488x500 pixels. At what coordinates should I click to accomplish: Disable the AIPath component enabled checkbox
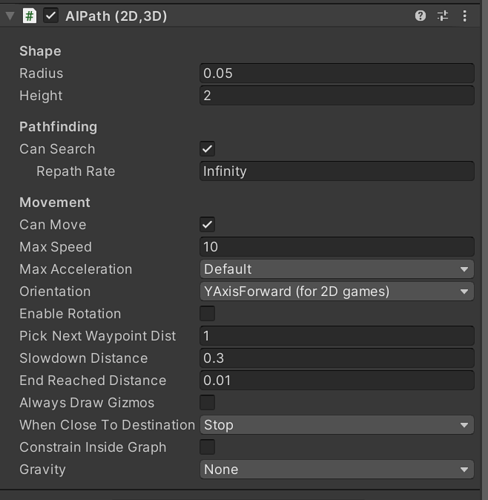pos(51,16)
